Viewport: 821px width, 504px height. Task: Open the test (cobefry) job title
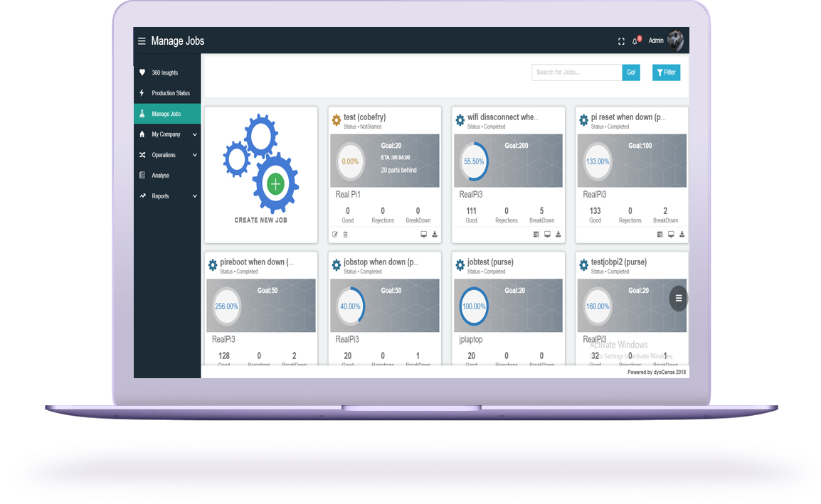pyautogui.click(x=364, y=117)
